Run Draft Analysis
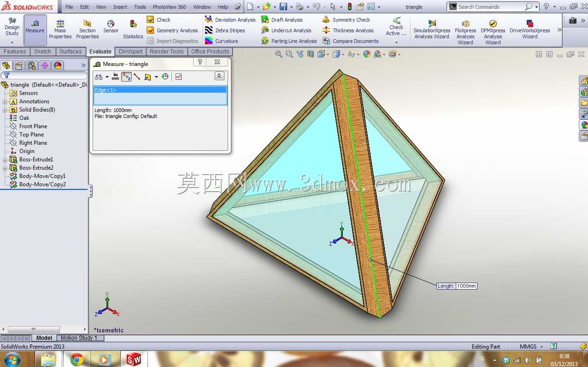Screen dimensions: 588x367 pyautogui.click(x=282, y=20)
